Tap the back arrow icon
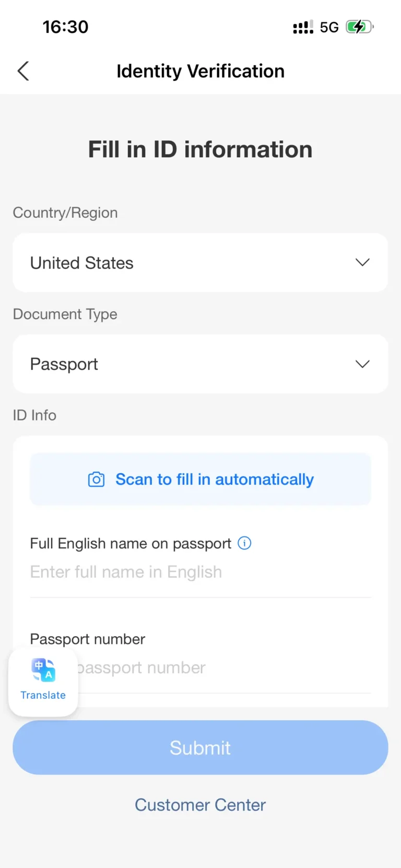The width and height of the screenshot is (401, 868). pos(23,71)
